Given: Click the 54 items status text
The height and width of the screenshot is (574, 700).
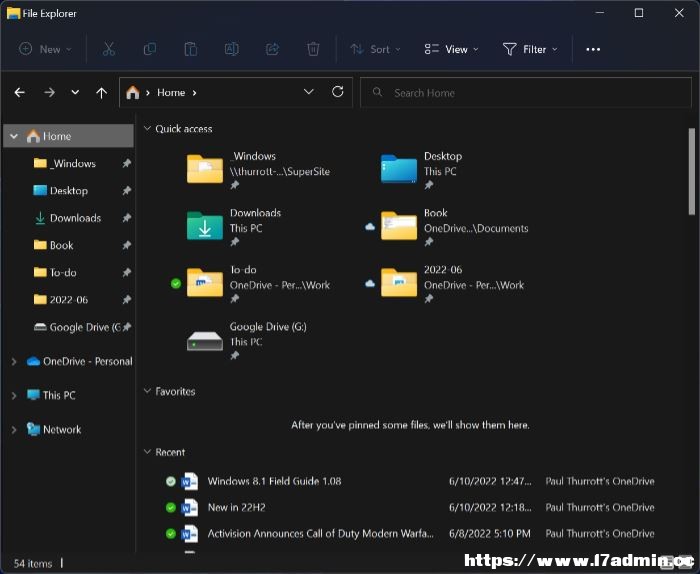Looking at the screenshot, I should click(33, 563).
